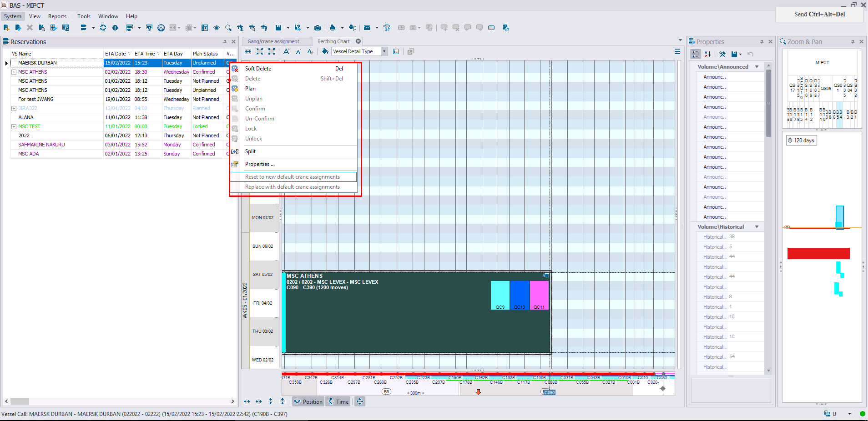868x421 pixels.
Task: Choose Properties ... in the context menu
Action: click(x=260, y=164)
